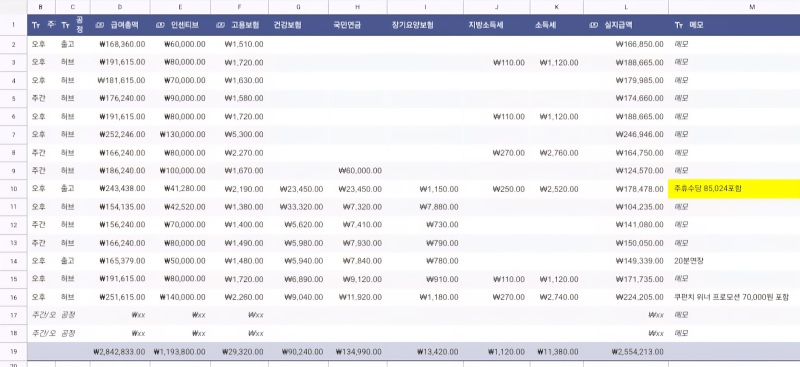The height and width of the screenshot is (367, 800).
Task: Select column D letter header
Action: 120,7
